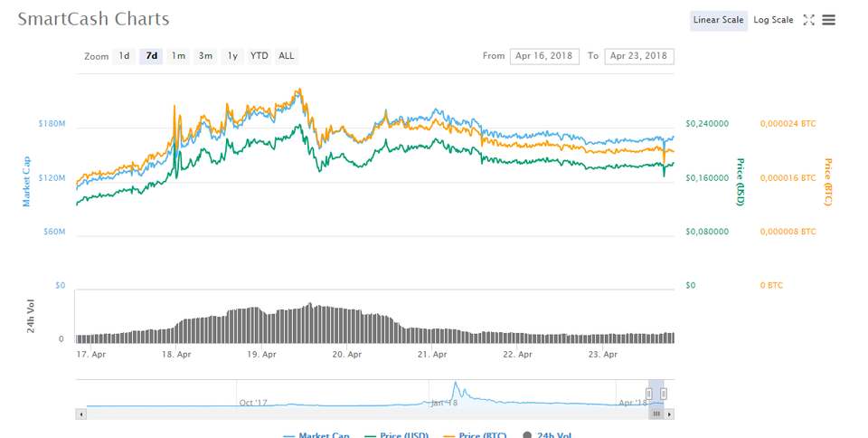Click the 17. Apr date label

click(90, 355)
